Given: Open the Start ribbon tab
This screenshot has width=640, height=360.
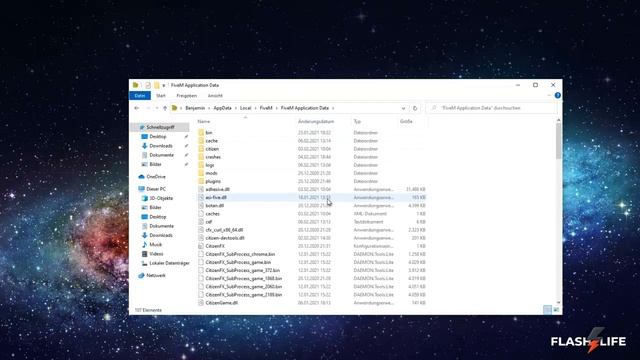Looking at the screenshot, I should [161, 96].
